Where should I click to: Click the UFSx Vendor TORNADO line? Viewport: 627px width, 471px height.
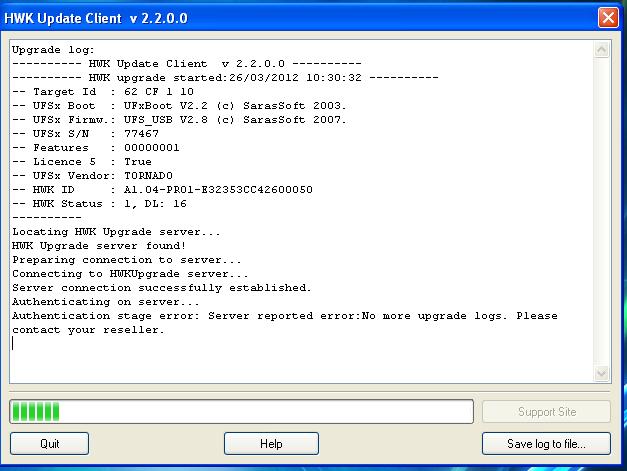(92, 176)
